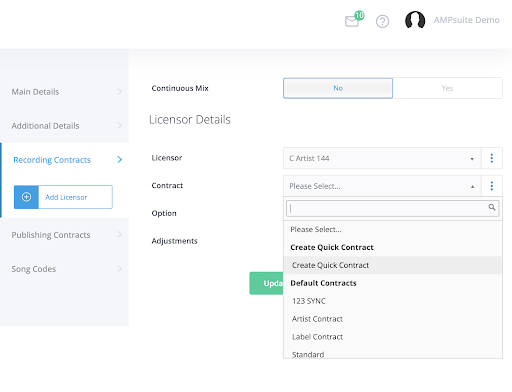
Task: Click the plus icon on Add Licensor
Action: click(26, 197)
